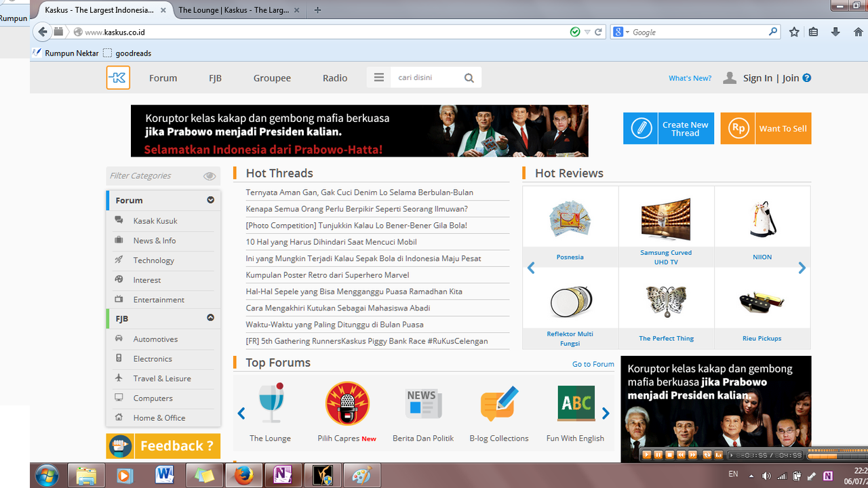Follow the Go to Forum link
Viewport: 868px width, 488px height.
pos(593,364)
